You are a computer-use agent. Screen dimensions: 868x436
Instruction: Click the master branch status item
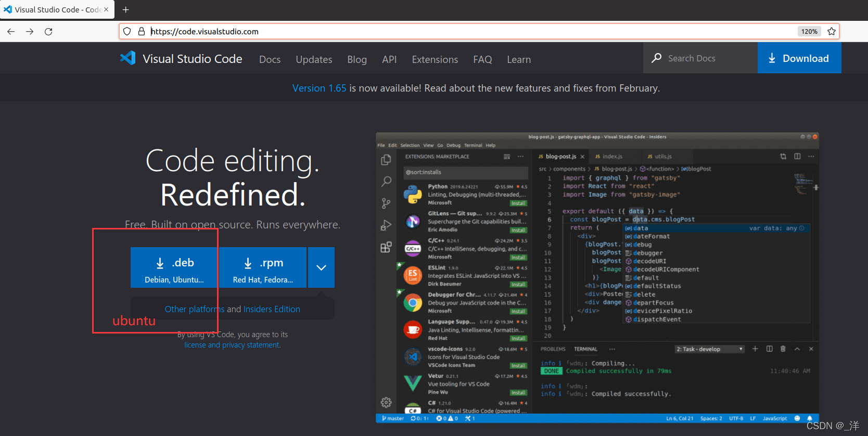tap(393, 418)
